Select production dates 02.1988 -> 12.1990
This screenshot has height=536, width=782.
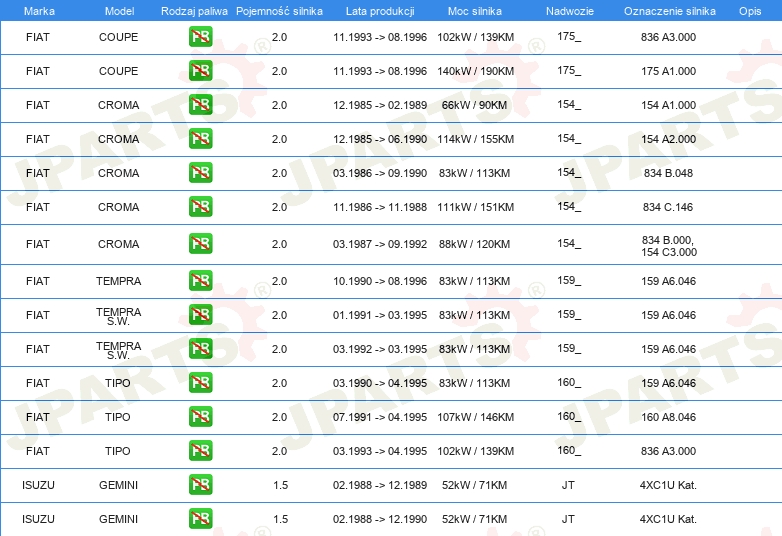(380, 519)
